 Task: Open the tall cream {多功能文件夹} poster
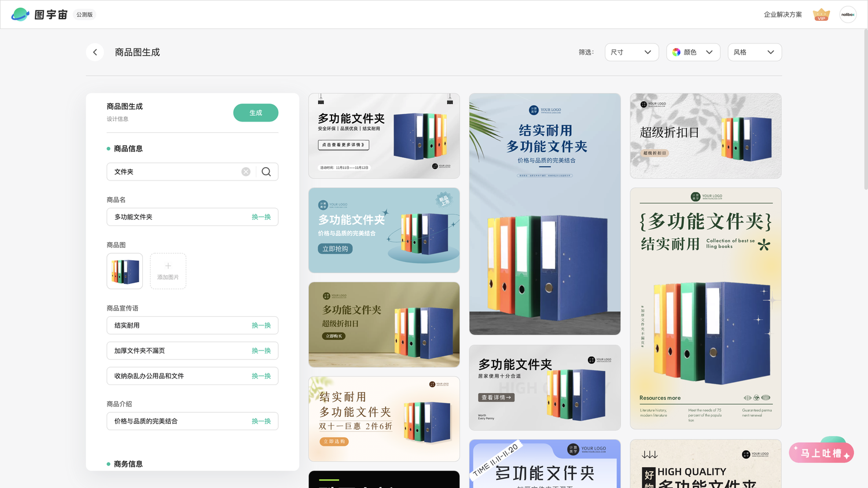point(705,309)
